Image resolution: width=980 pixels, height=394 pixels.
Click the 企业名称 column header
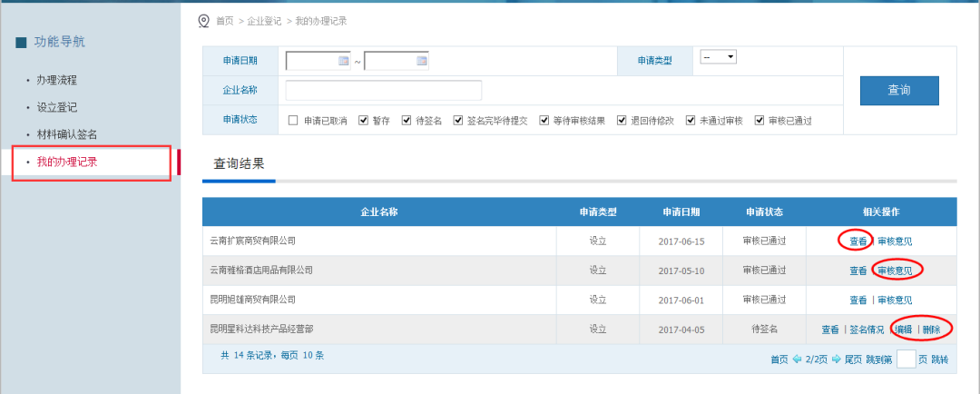coord(379,212)
